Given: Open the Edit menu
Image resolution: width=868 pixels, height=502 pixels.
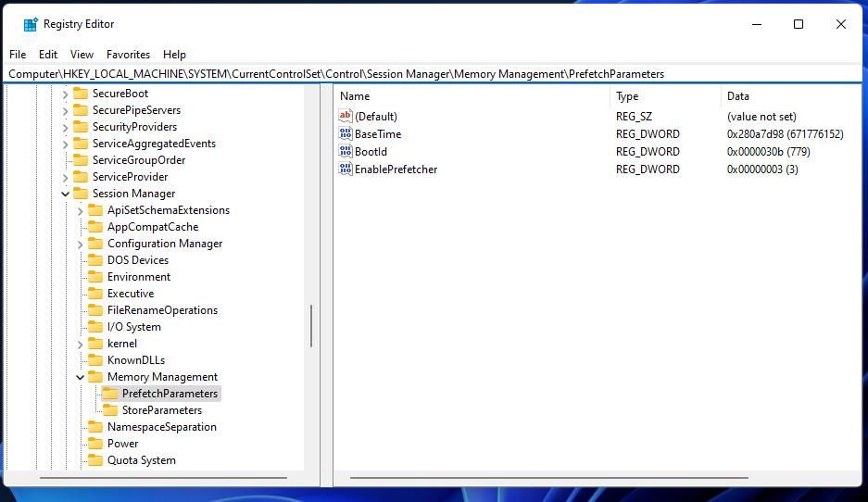Looking at the screenshot, I should 48,55.
